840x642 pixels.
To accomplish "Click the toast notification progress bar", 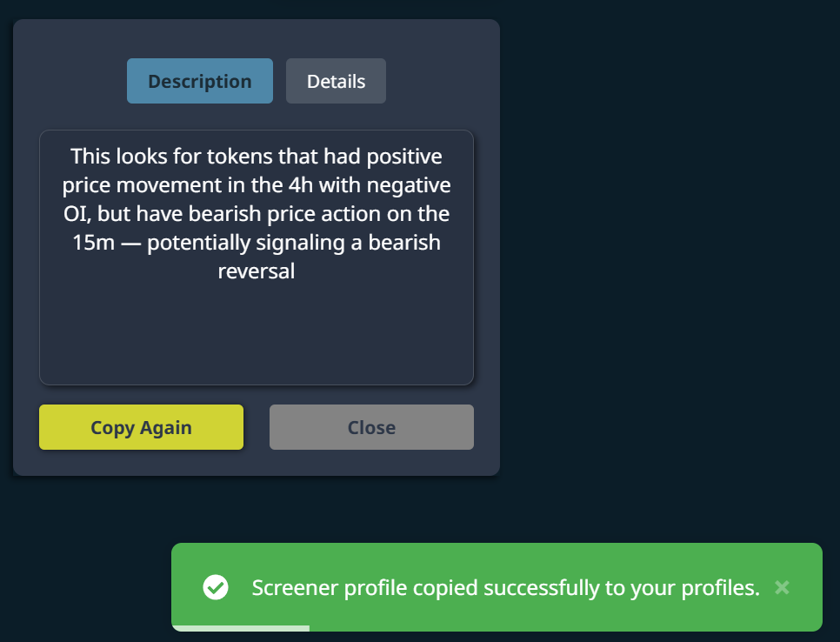I will 241,627.
